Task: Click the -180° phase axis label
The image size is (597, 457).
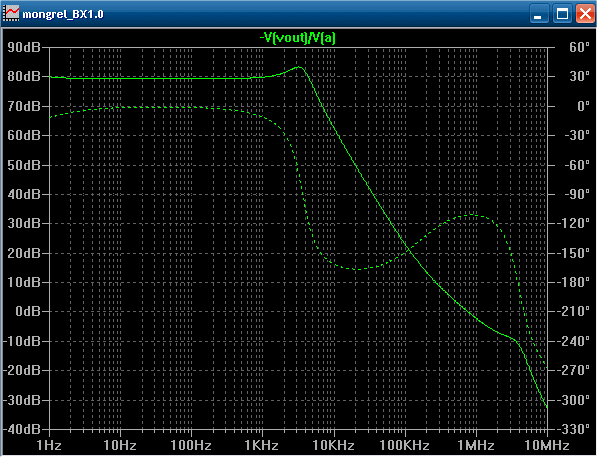Action: tap(574, 282)
